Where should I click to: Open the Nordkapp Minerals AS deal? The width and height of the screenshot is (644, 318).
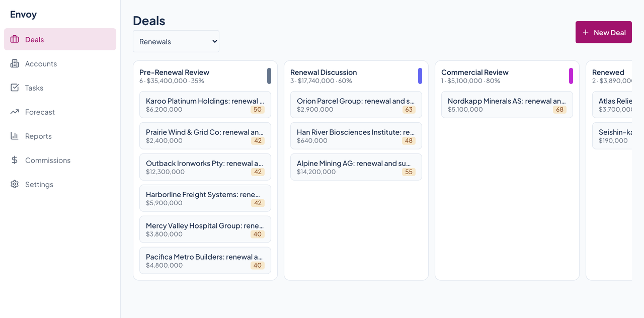(x=507, y=105)
